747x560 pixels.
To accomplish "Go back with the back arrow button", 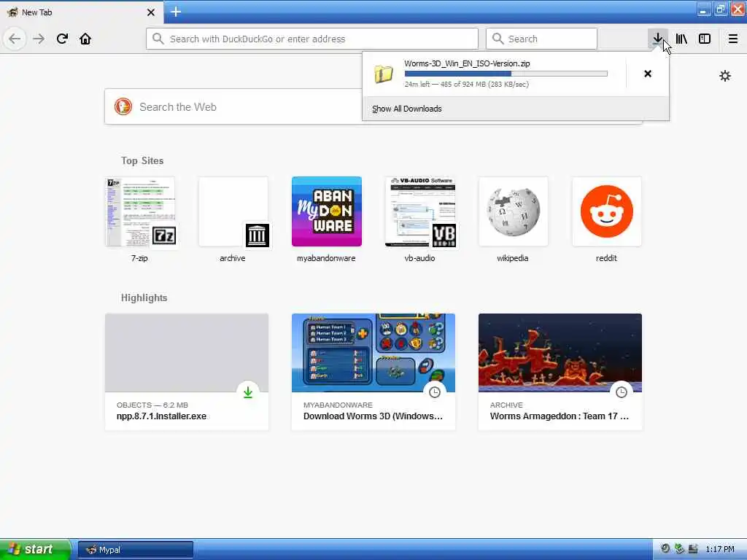I will click(15, 39).
